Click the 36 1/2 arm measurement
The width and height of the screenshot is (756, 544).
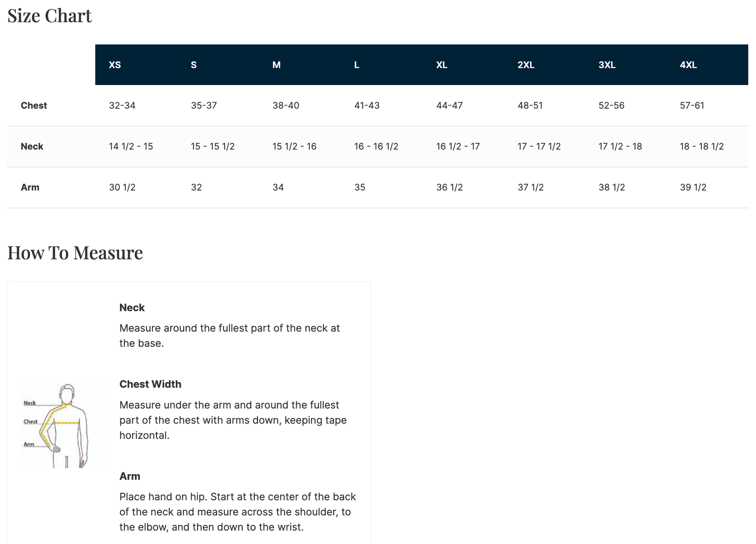pos(449,188)
